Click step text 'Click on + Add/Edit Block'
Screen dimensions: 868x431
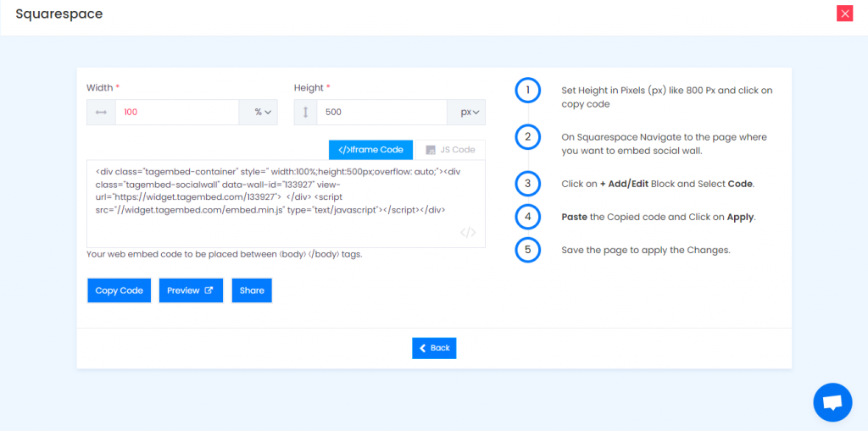(x=657, y=184)
